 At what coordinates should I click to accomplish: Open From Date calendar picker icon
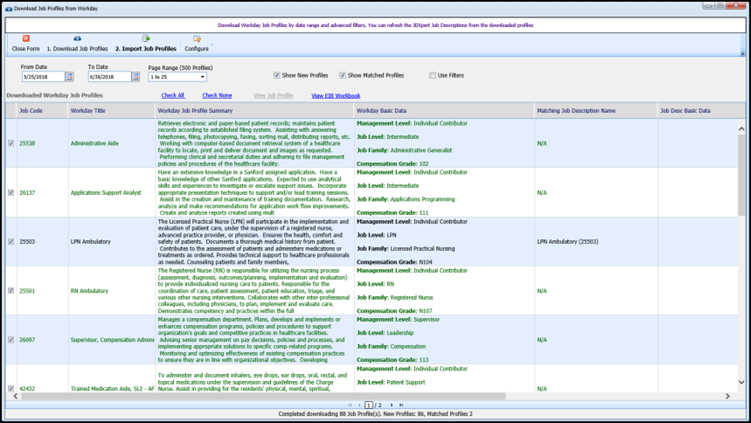(69, 77)
